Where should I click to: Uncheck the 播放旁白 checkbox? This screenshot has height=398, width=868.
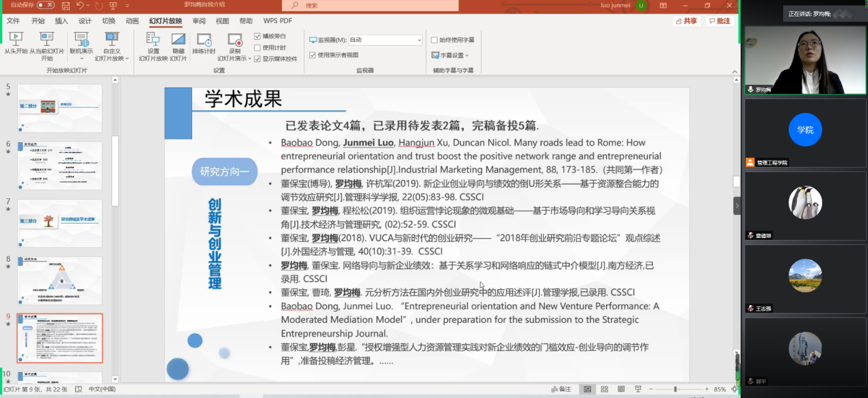coord(257,36)
